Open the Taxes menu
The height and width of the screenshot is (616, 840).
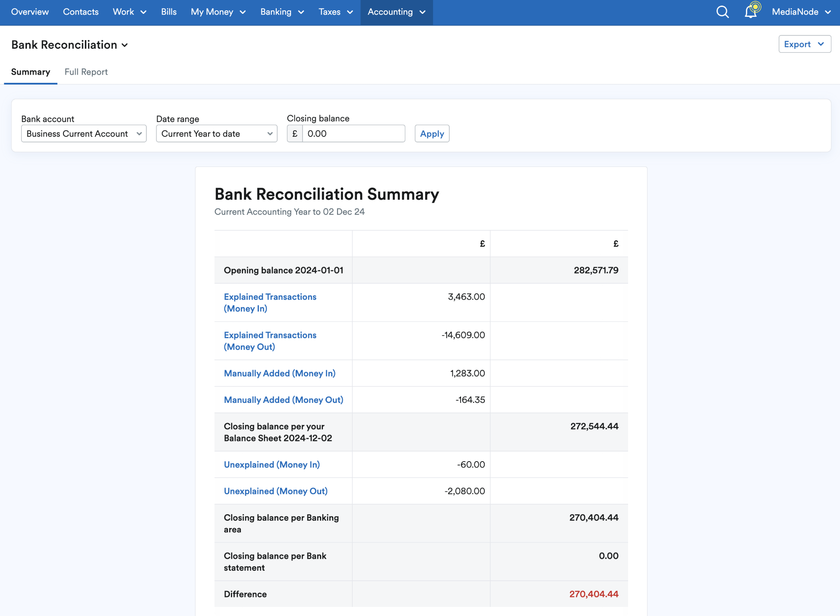click(x=335, y=12)
